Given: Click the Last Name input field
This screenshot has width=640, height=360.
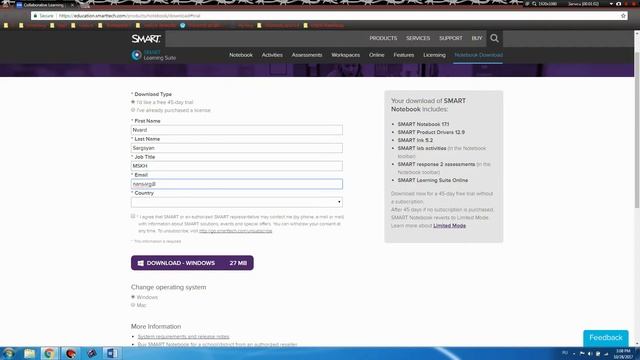Looking at the screenshot, I should (x=237, y=148).
